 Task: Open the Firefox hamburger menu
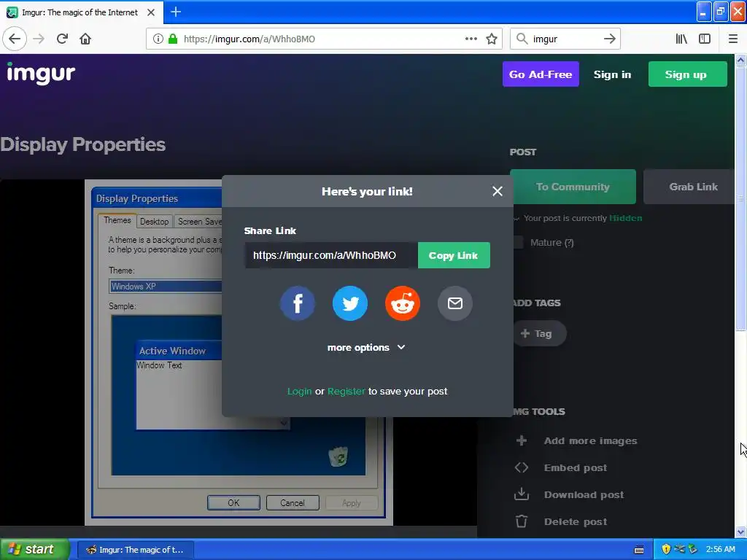(733, 39)
